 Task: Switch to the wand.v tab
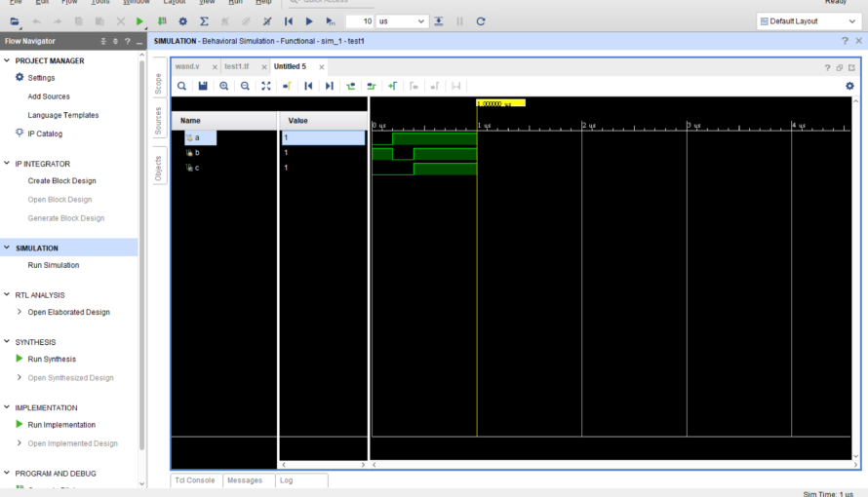coord(187,66)
